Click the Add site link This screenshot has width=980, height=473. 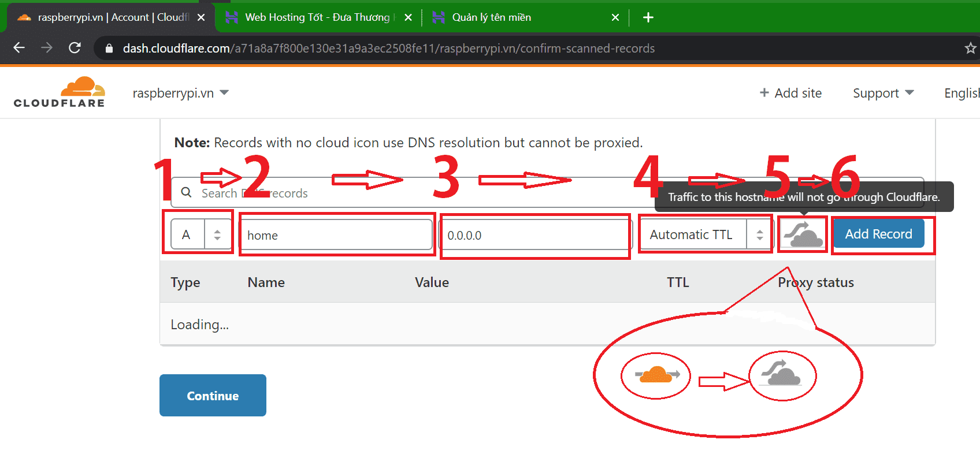point(790,93)
